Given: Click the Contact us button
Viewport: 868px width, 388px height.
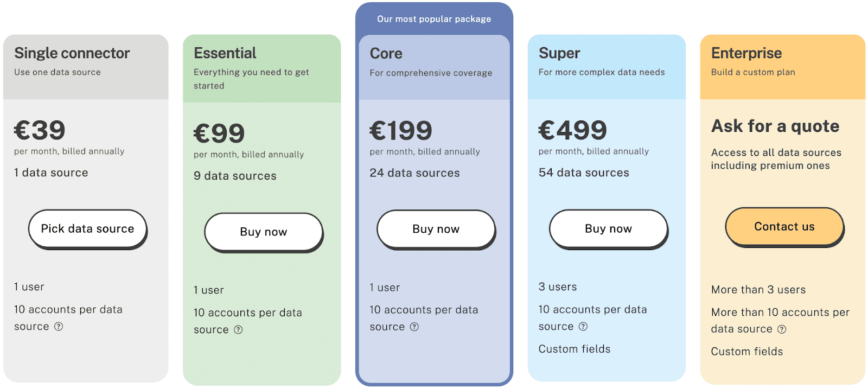Looking at the screenshot, I should pos(784,227).
